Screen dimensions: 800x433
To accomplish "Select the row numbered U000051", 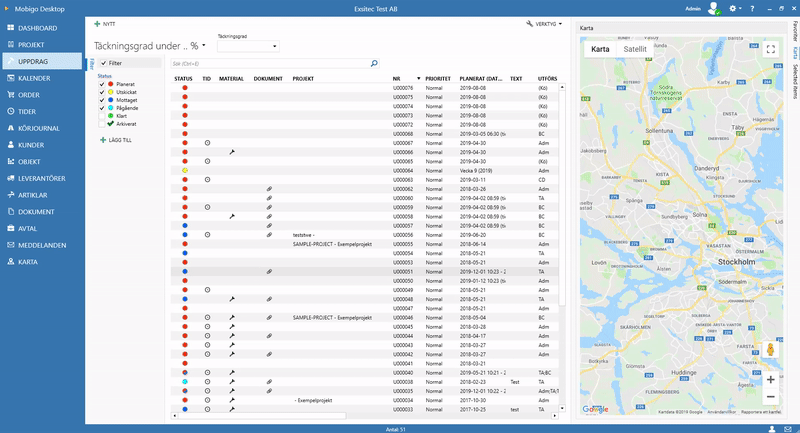I will point(364,272).
